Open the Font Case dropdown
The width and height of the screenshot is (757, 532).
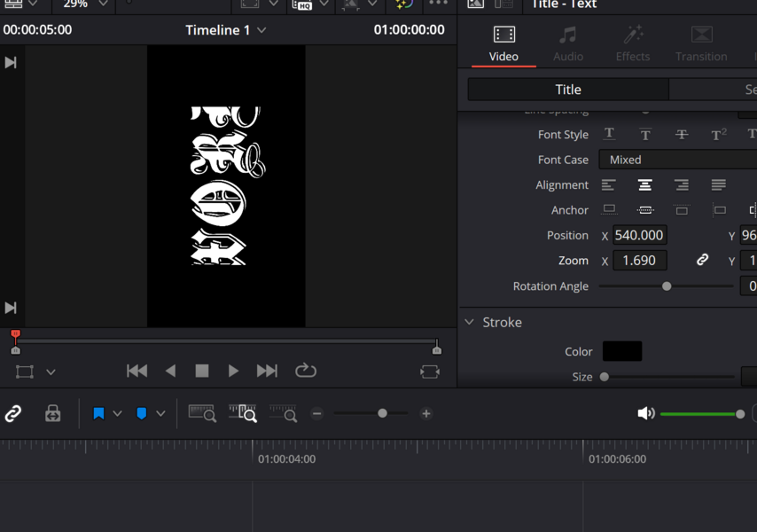tap(678, 160)
